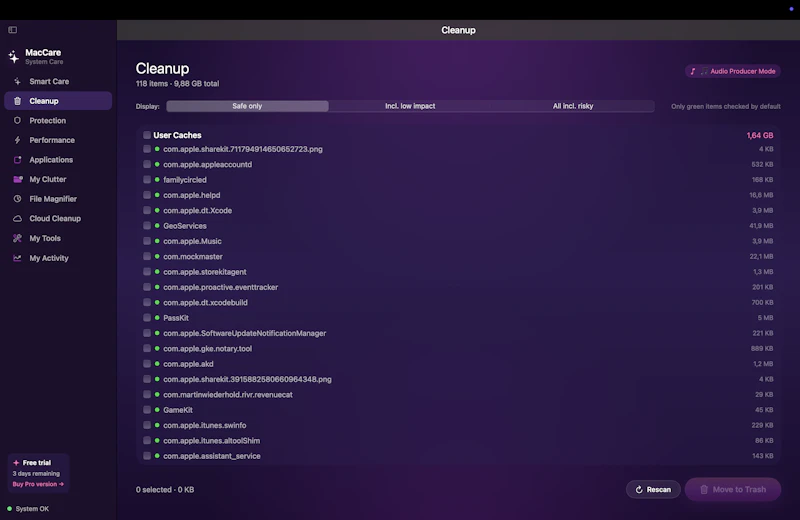Click the com.apple.itunes.altoolShim entry

point(211,440)
